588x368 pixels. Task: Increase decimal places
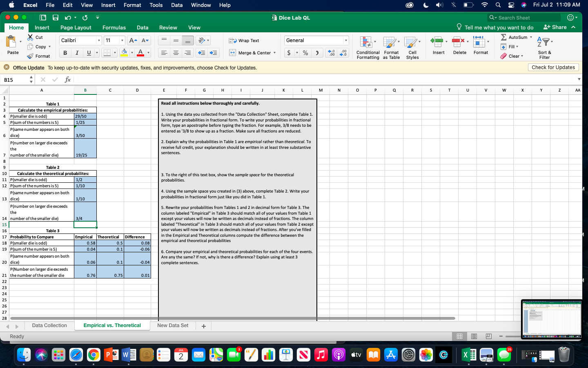point(332,53)
